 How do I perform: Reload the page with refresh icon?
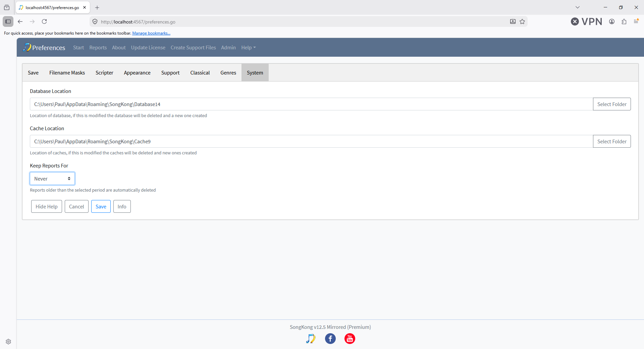click(x=44, y=21)
